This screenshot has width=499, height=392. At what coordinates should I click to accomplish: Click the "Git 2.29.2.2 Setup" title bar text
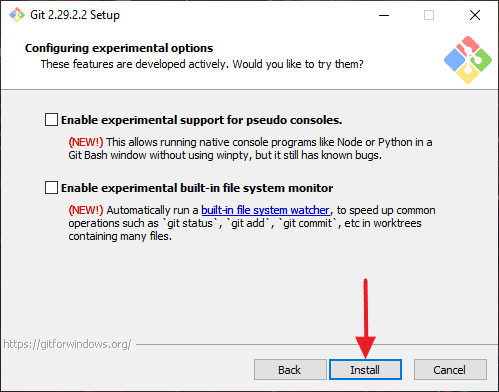point(75,15)
